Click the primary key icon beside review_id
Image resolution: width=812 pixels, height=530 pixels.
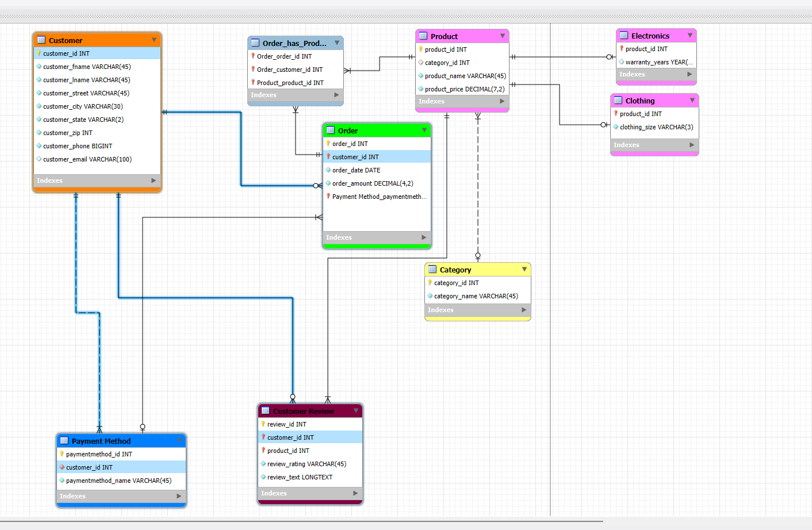click(263, 424)
